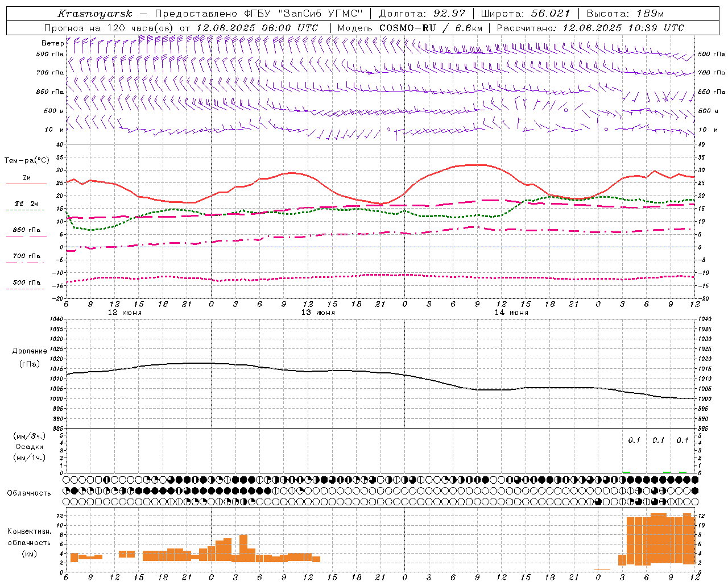The image size is (728, 582).
Task: Click the Рассчитано: 12.06.2025 10:39 UTC timestamp
Action: (590, 28)
